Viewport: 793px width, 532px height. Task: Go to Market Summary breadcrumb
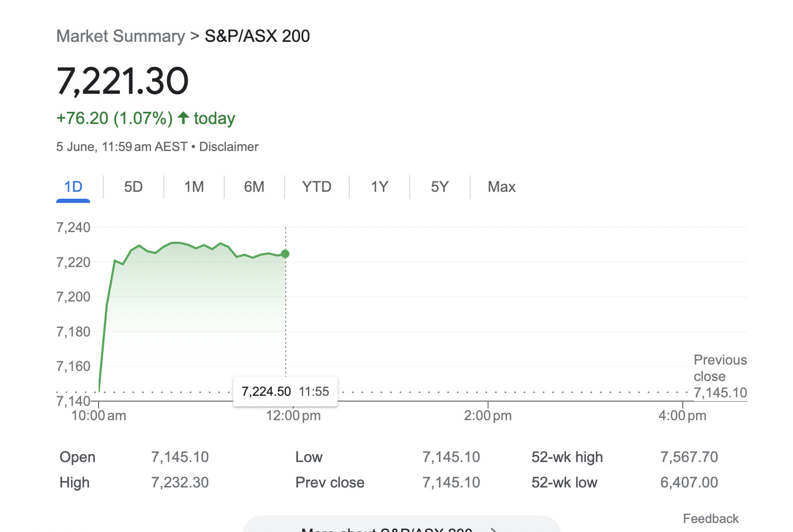(x=121, y=36)
